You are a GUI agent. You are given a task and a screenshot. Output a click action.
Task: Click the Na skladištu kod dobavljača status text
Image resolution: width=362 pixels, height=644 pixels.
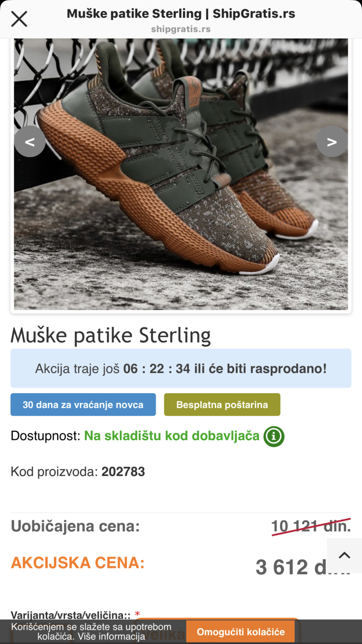(x=172, y=436)
